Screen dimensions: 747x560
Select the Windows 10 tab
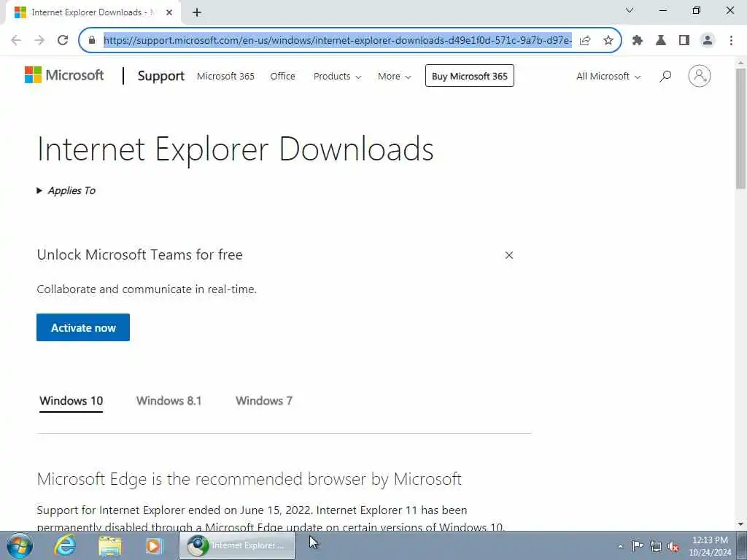[x=71, y=400]
